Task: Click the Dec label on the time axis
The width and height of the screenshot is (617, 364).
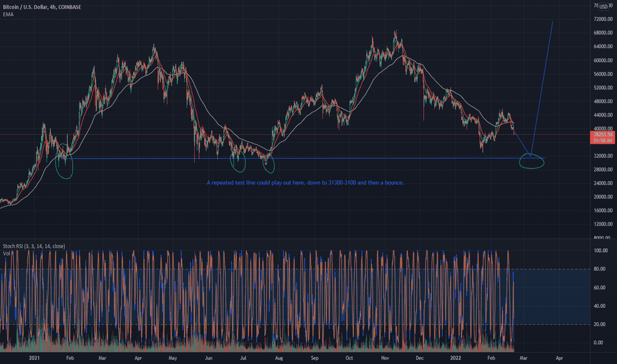Action: (420, 358)
